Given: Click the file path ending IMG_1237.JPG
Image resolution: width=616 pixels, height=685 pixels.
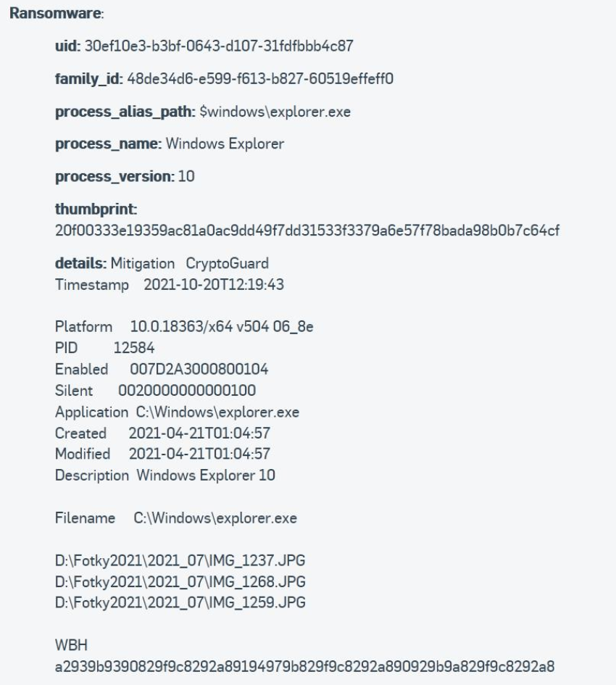Looking at the screenshot, I should (x=180, y=560).
